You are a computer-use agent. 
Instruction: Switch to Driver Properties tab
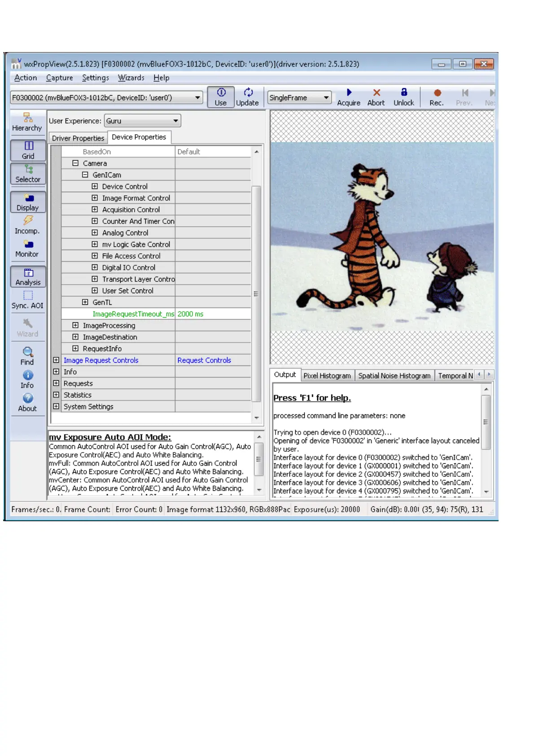[x=78, y=138]
